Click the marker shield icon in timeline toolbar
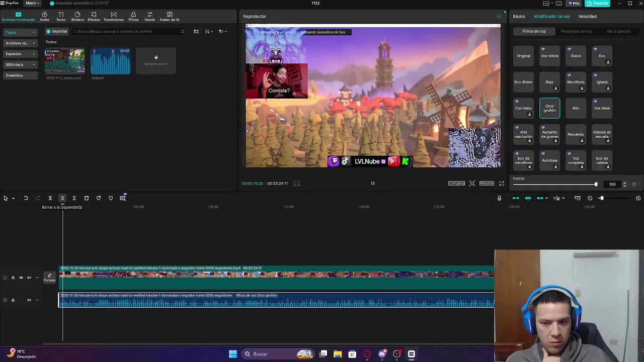Viewport: 644px width, 362px height. [111, 198]
